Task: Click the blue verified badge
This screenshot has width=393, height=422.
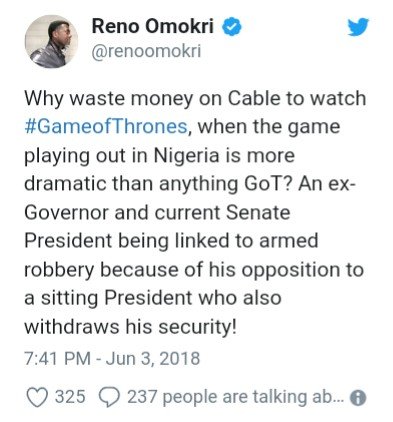Action: click(232, 27)
